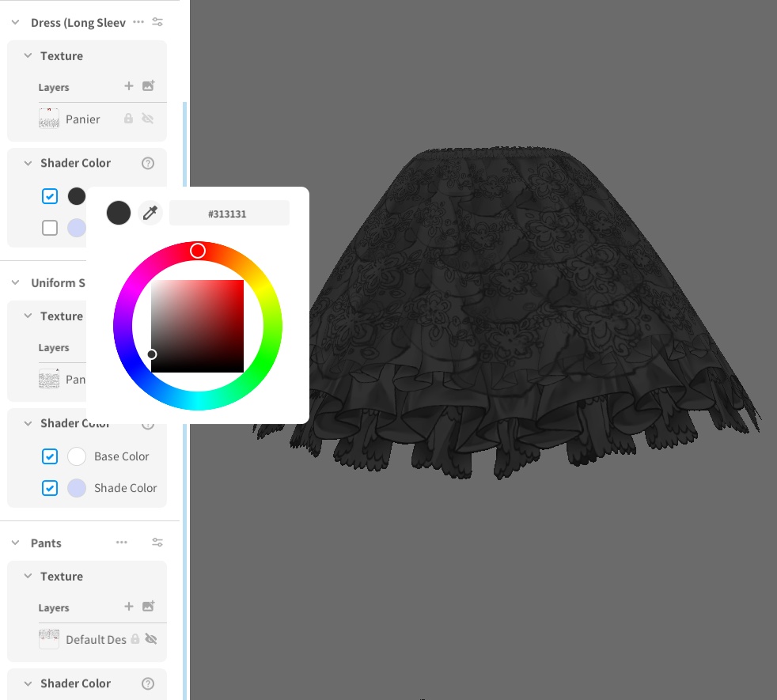Add a new layer under Pants Texture

(x=129, y=607)
